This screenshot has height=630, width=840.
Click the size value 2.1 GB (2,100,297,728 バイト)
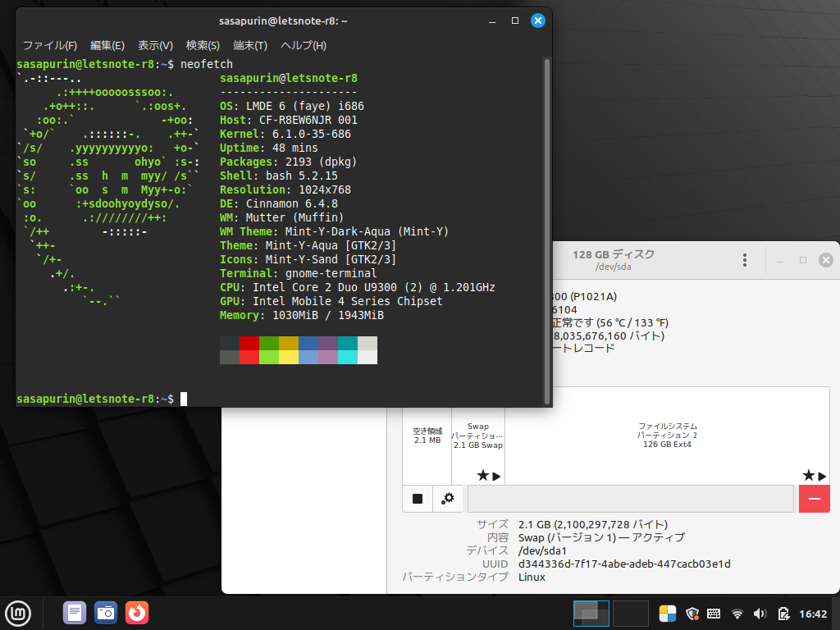tap(593, 524)
